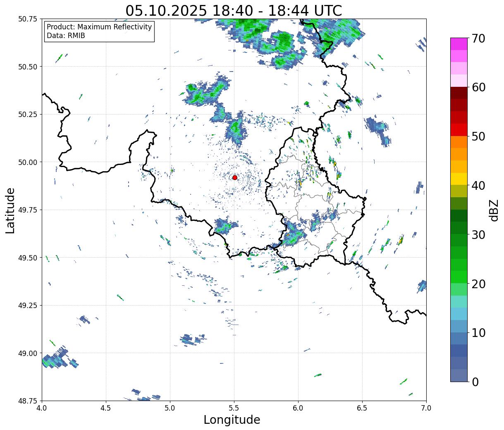The image size is (504, 430).
Task: Click the latitude tick label 50.75
Action: 28,19
